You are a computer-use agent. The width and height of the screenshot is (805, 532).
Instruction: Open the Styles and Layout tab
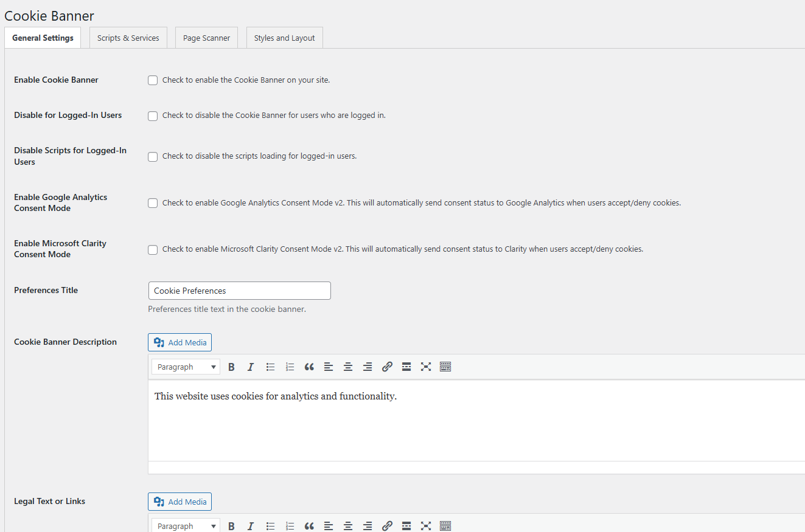[284, 38]
